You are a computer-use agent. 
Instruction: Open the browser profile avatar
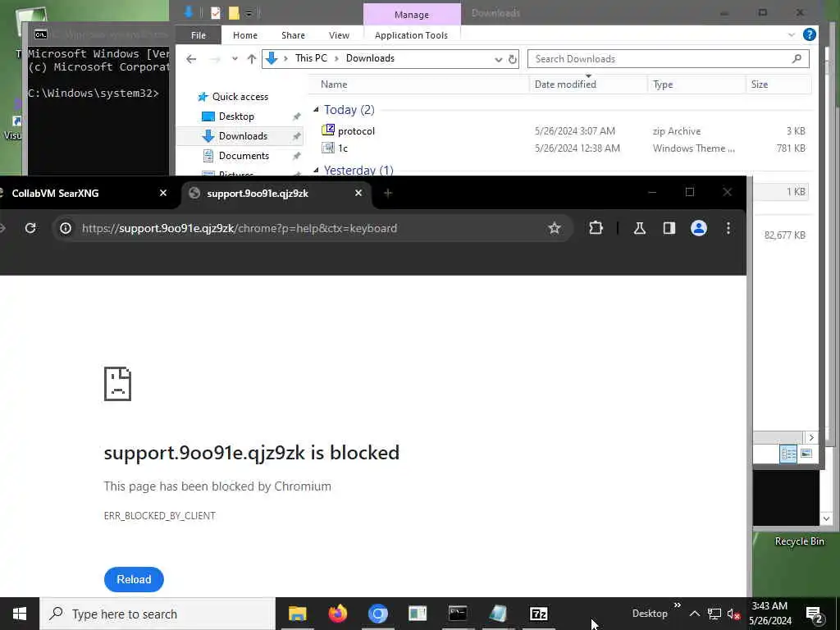click(699, 228)
